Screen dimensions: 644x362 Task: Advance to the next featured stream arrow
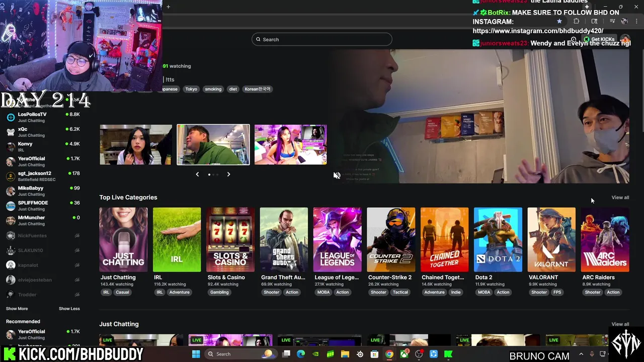point(228,174)
